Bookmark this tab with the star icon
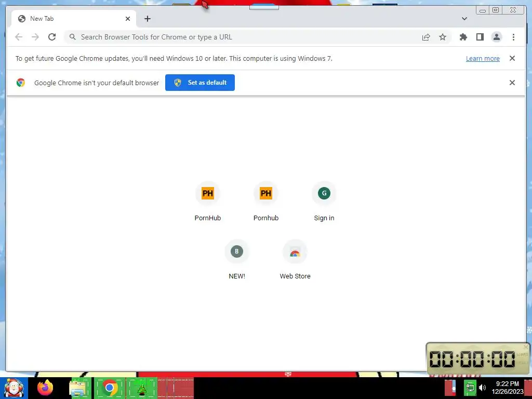The image size is (532, 399). click(x=443, y=37)
